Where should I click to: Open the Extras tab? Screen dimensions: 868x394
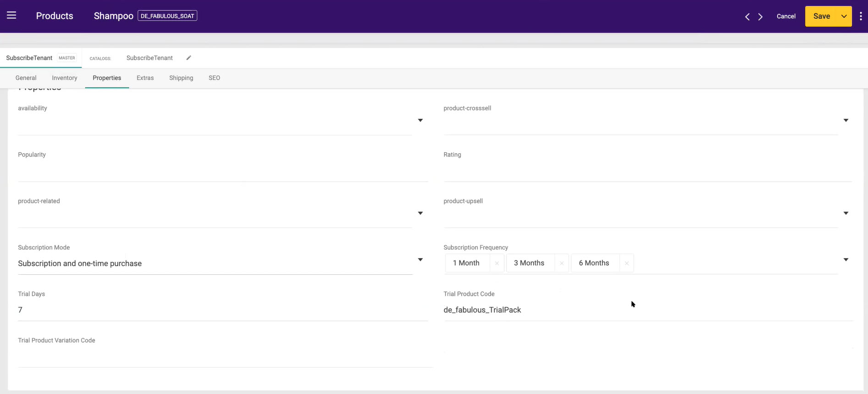click(145, 78)
